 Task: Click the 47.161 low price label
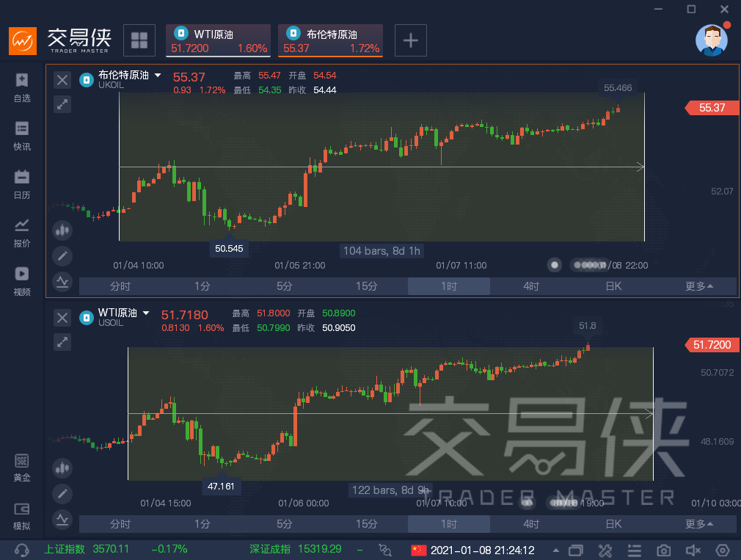click(221, 487)
